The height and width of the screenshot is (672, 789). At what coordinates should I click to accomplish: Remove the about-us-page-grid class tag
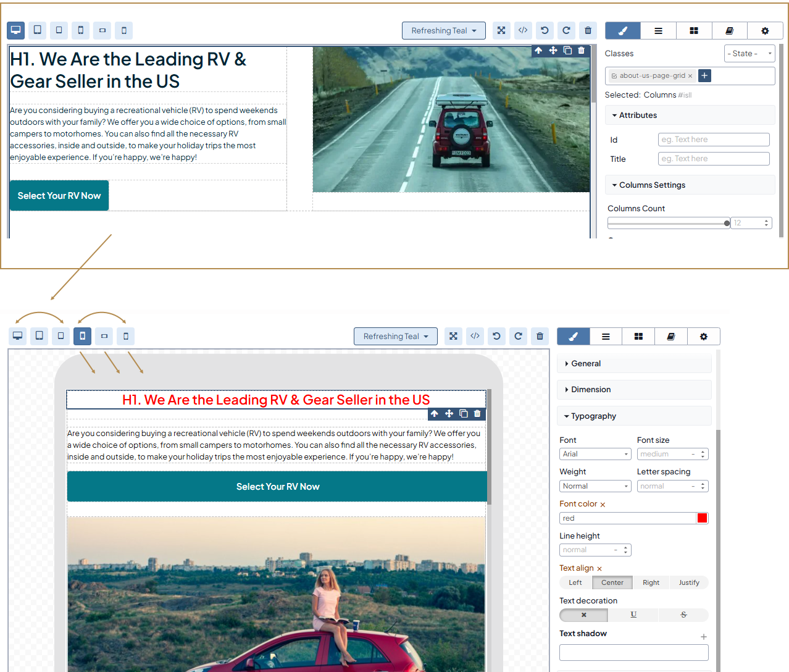click(x=690, y=76)
